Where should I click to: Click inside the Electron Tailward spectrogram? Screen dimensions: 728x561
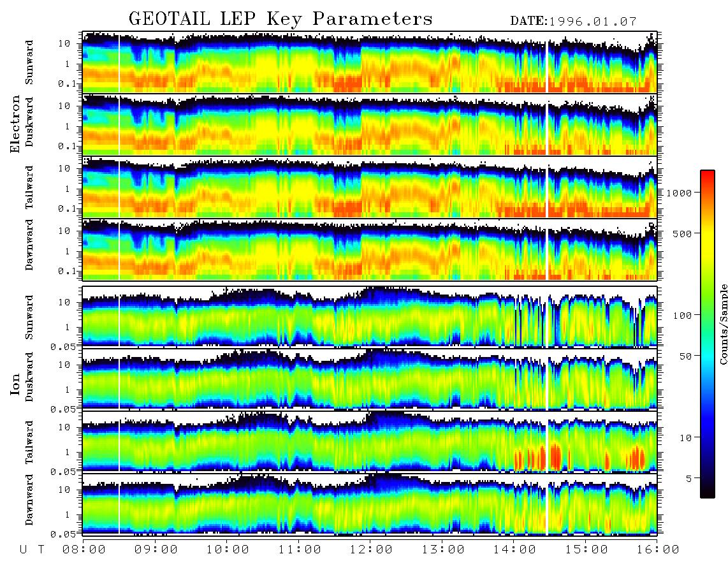coord(370,187)
